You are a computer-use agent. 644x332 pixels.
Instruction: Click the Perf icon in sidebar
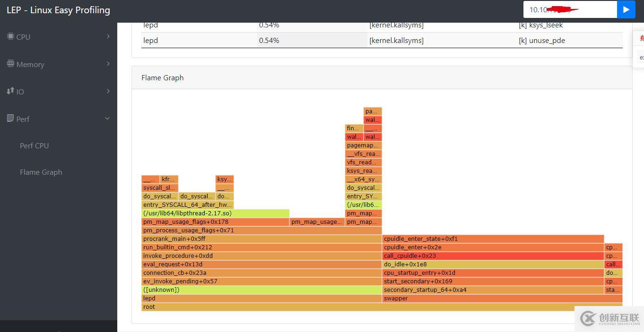[x=10, y=119]
